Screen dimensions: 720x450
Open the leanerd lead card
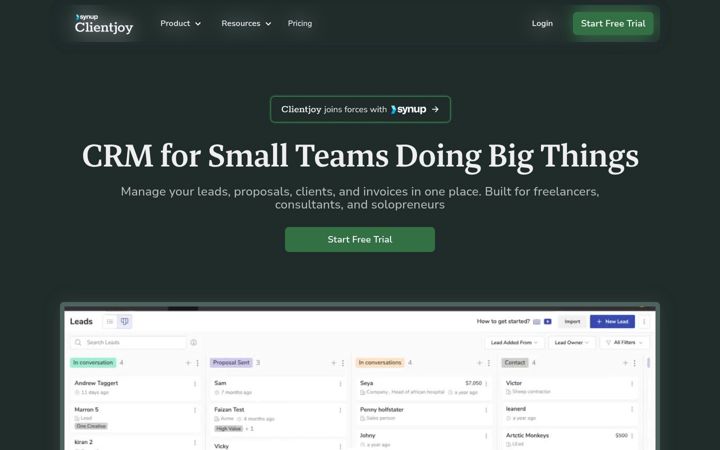[569, 413]
